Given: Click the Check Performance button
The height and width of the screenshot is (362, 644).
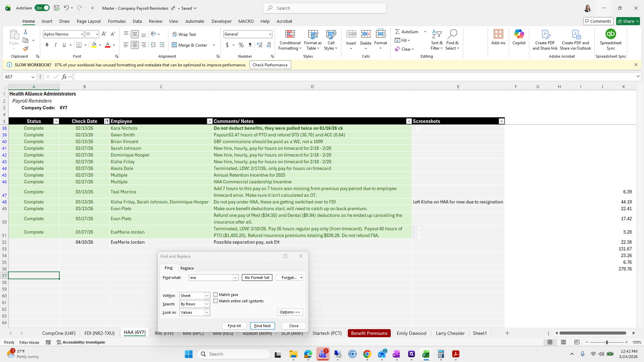Looking at the screenshot, I should (x=270, y=65).
